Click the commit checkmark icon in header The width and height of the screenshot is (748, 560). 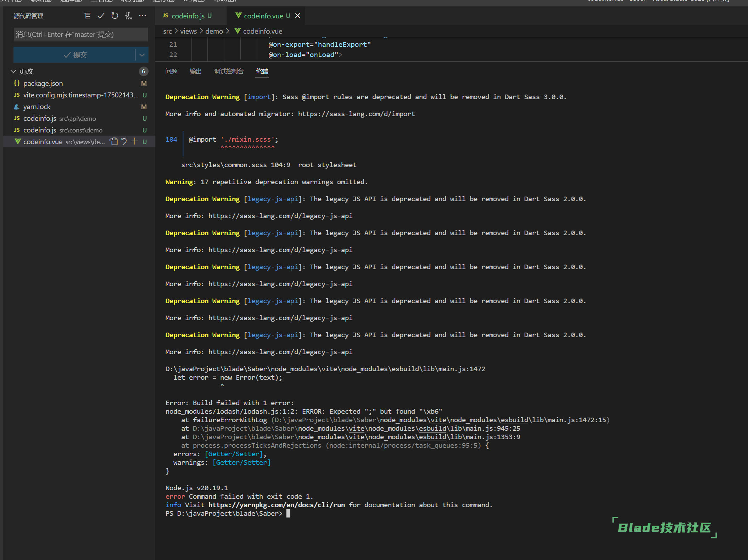(x=101, y=16)
